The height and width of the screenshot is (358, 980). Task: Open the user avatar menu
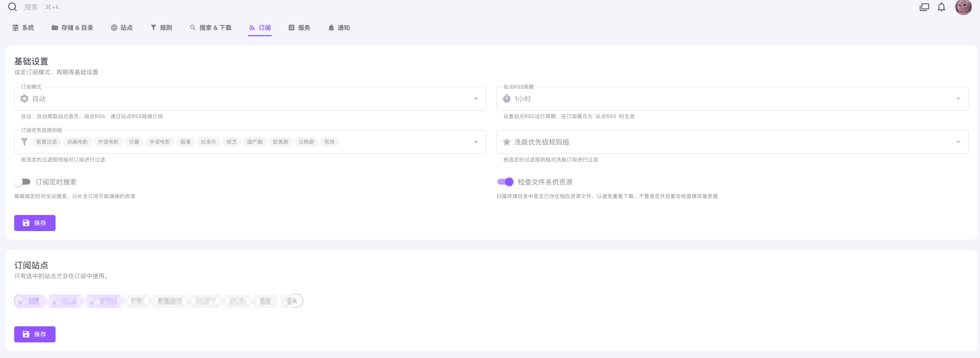tap(963, 7)
